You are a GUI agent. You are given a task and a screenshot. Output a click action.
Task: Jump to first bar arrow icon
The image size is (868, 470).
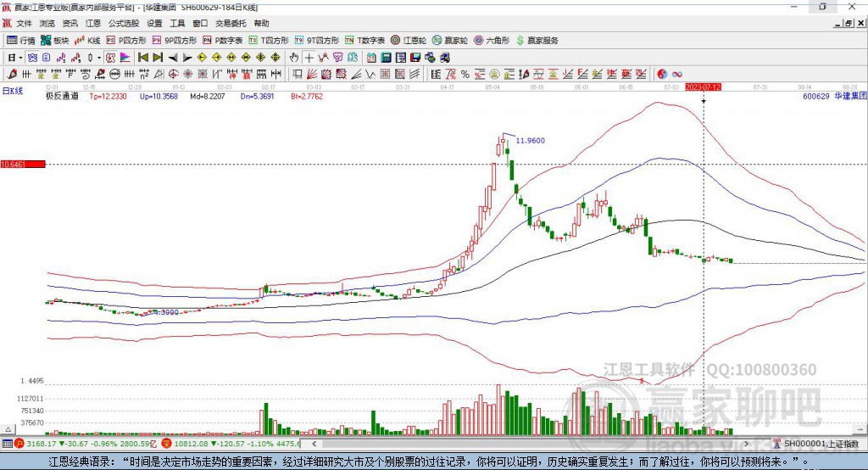[143, 58]
